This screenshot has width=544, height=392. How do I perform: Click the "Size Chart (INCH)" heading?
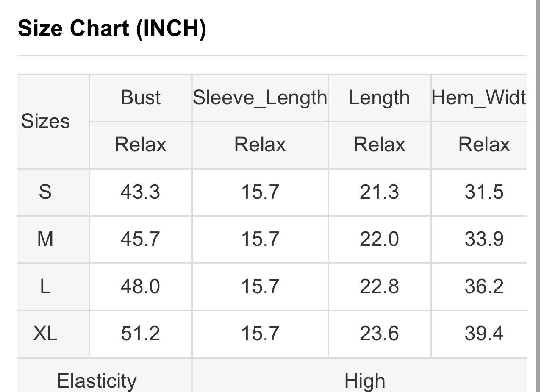click(x=112, y=29)
